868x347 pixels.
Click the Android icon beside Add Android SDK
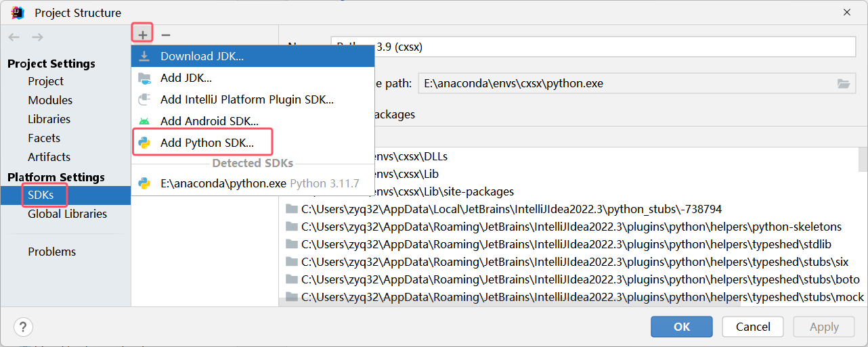click(144, 121)
